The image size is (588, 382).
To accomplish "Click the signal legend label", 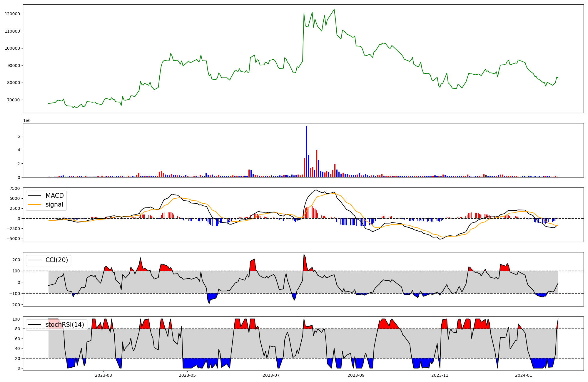I will pyautogui.click(x=54, y=205).
